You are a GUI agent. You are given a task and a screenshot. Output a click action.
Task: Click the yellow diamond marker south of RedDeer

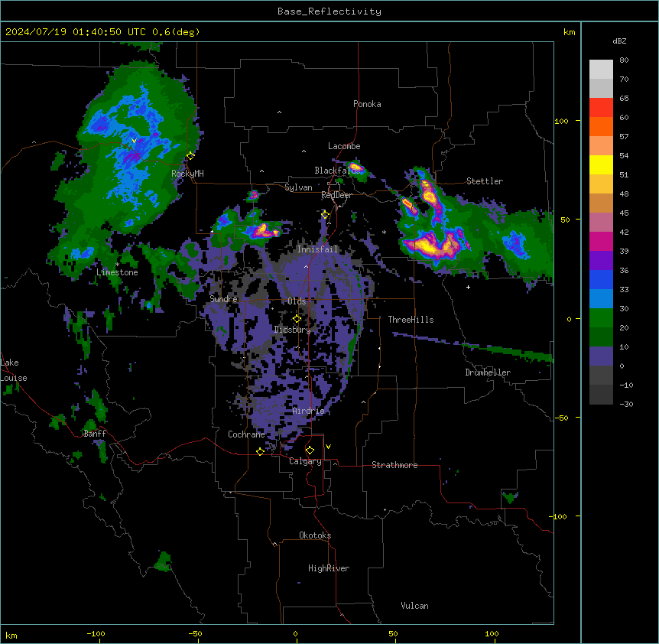point(325,215)
